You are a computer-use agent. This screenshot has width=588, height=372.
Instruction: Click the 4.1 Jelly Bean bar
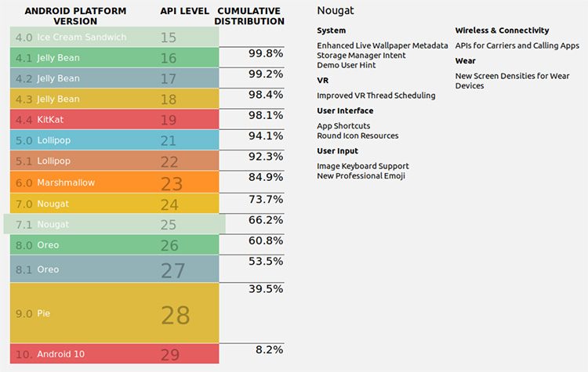(114, 58)
